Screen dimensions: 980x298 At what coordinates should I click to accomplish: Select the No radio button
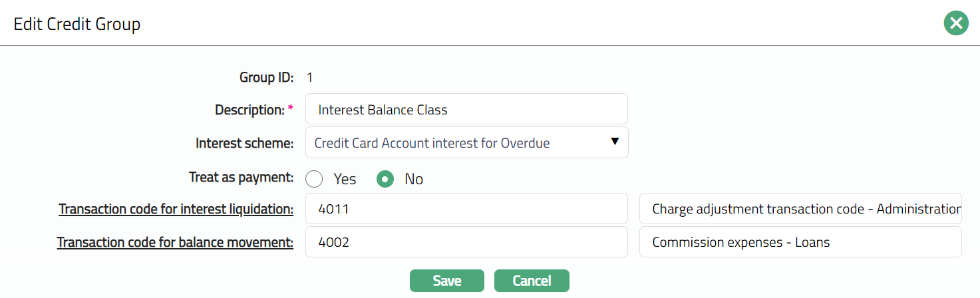[x=385, y=179]
